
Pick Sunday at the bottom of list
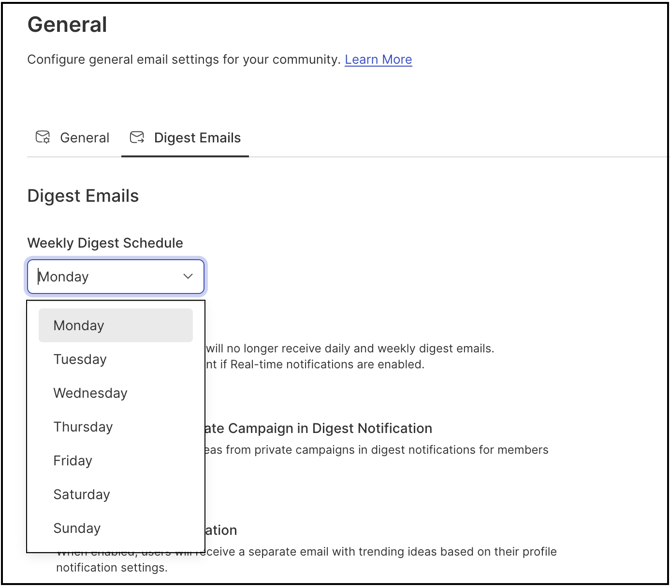[x=77, y=529]
